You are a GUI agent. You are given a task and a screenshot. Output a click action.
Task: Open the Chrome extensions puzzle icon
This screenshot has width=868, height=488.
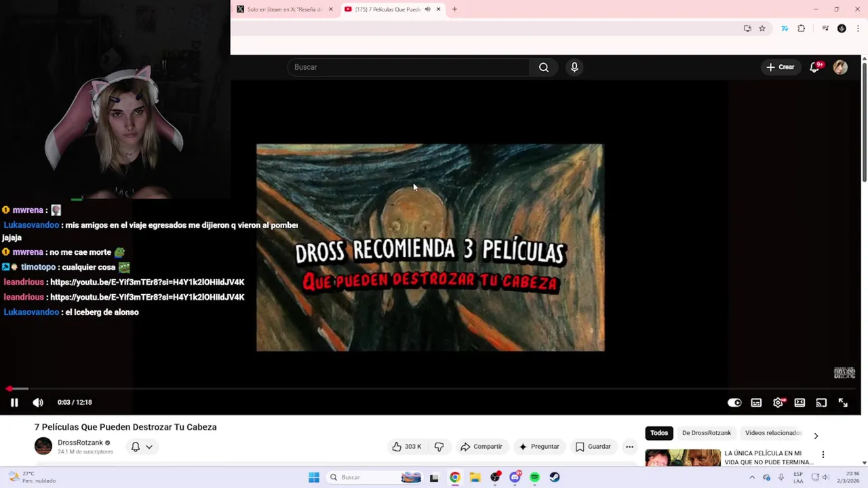[802, 28]
